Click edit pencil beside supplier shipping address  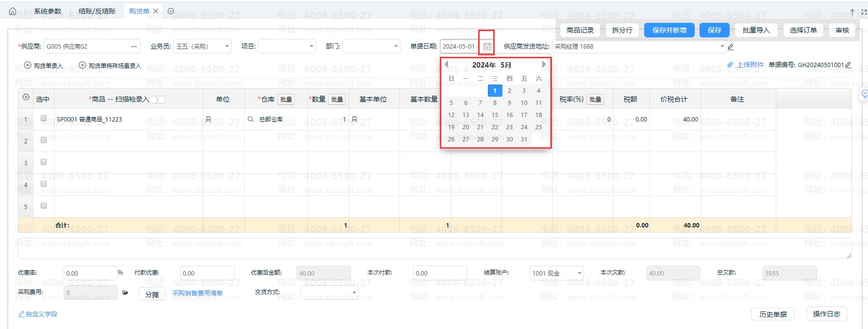(731, 47)
